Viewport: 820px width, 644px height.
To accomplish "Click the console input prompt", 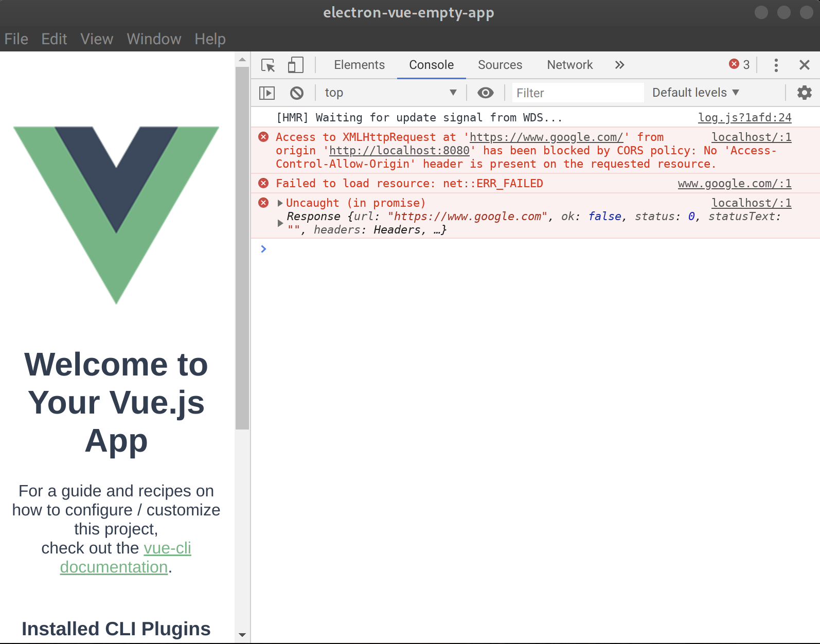I will coord(535,249).
